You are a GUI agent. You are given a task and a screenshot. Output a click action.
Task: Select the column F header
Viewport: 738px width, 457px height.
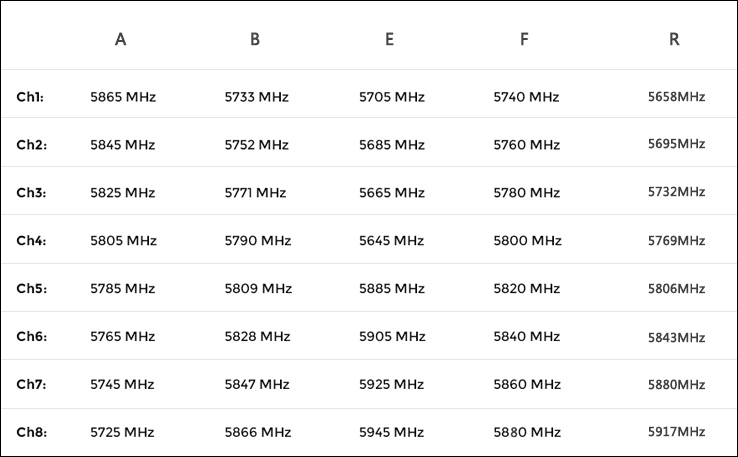(x=524, y=40)
